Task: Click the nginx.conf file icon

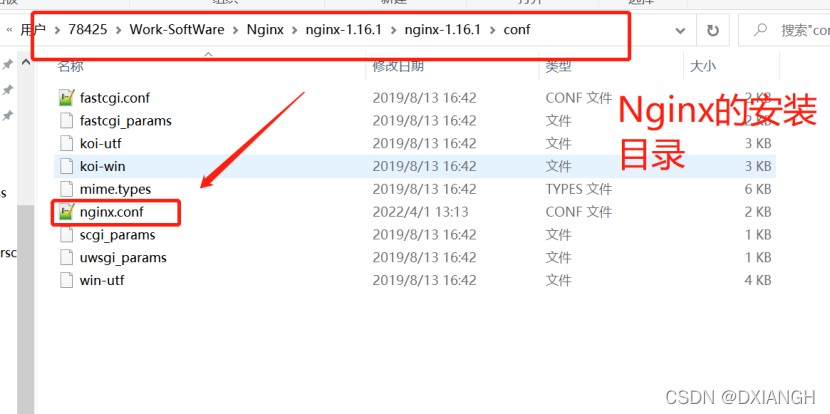Action: coord(66,212)
